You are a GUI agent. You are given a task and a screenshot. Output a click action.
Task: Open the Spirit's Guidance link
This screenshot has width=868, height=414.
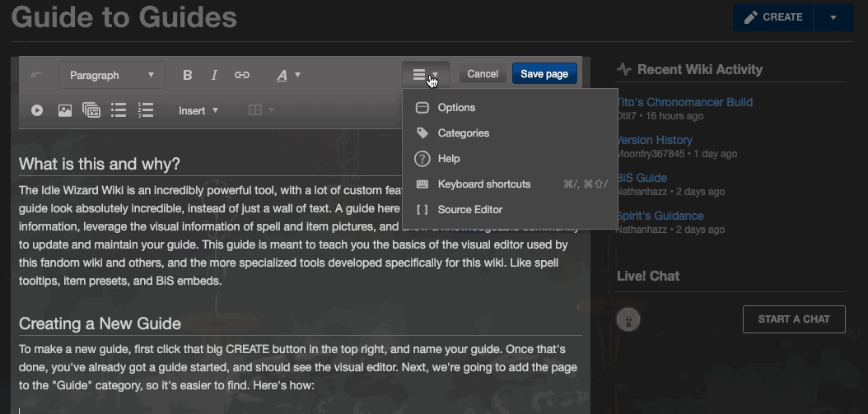tap(660, 216)
